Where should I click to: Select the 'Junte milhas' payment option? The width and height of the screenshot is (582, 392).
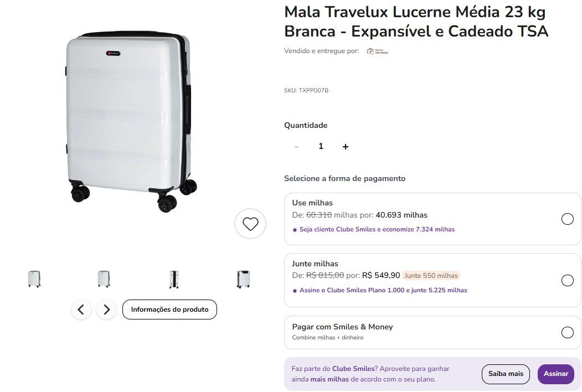pyautogui.click(x=567, y=280)
